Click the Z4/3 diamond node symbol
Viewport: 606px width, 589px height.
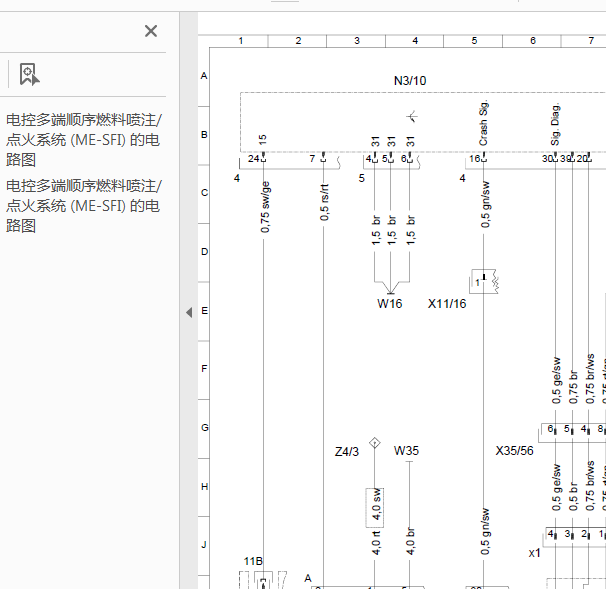click(x=374, y=443)
